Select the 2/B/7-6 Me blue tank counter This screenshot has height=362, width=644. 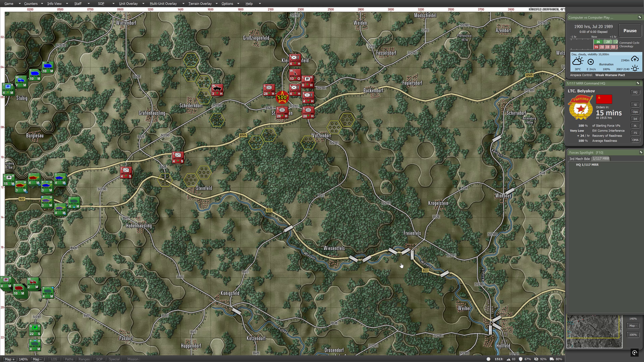pos(48,67)
